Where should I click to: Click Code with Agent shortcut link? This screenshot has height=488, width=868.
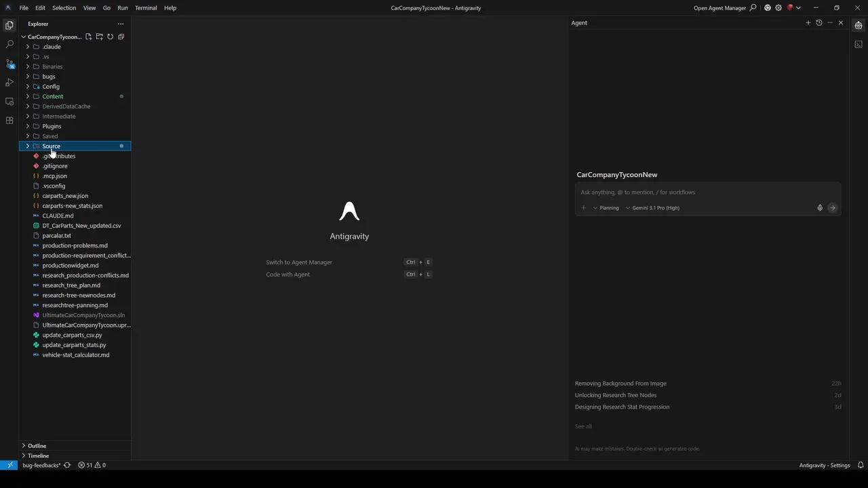pos(288,274)
